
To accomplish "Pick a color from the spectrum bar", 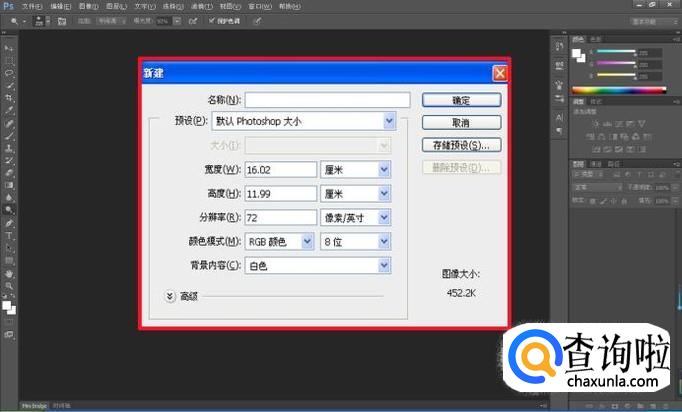I will click(619, 90).
